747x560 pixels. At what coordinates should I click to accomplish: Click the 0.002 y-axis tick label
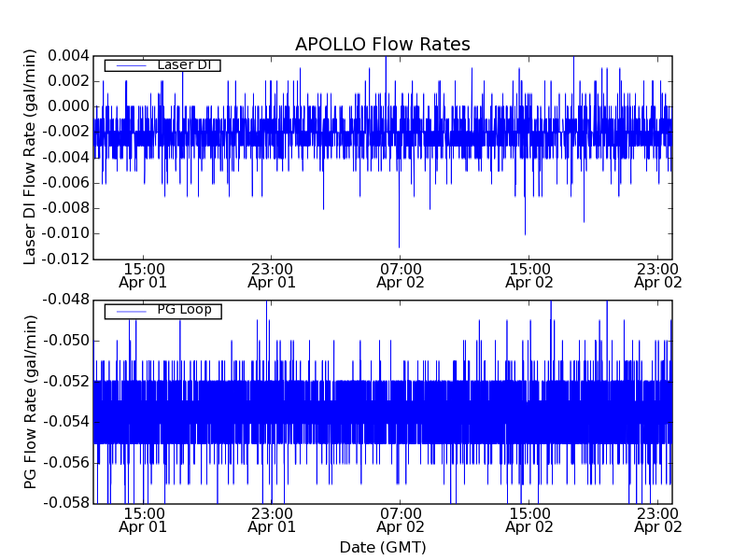click(68, 81)
